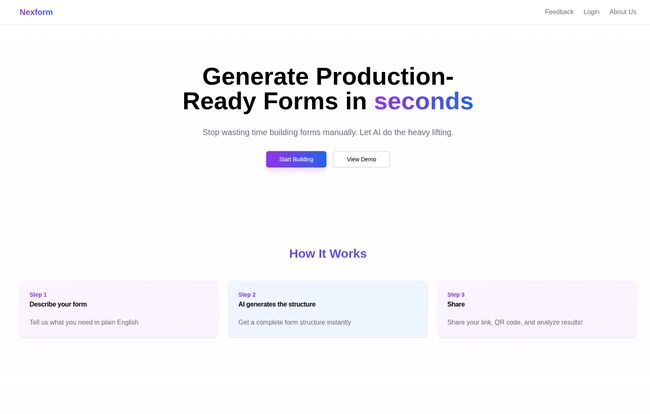Click the Stop wasting time subtitle text

[328, 132]
